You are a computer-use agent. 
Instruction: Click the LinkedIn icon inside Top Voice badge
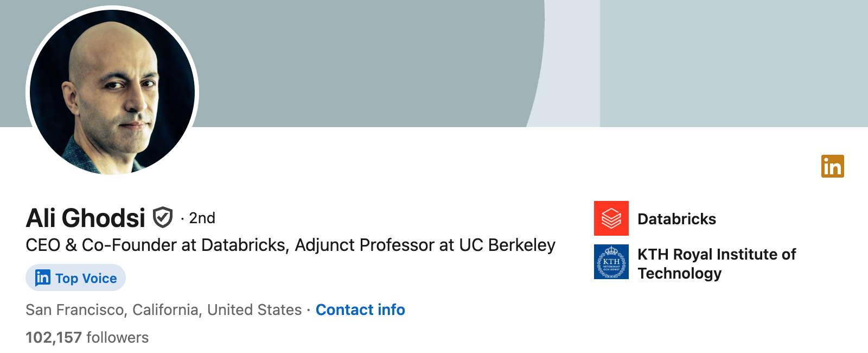click(x=42, y=278)
